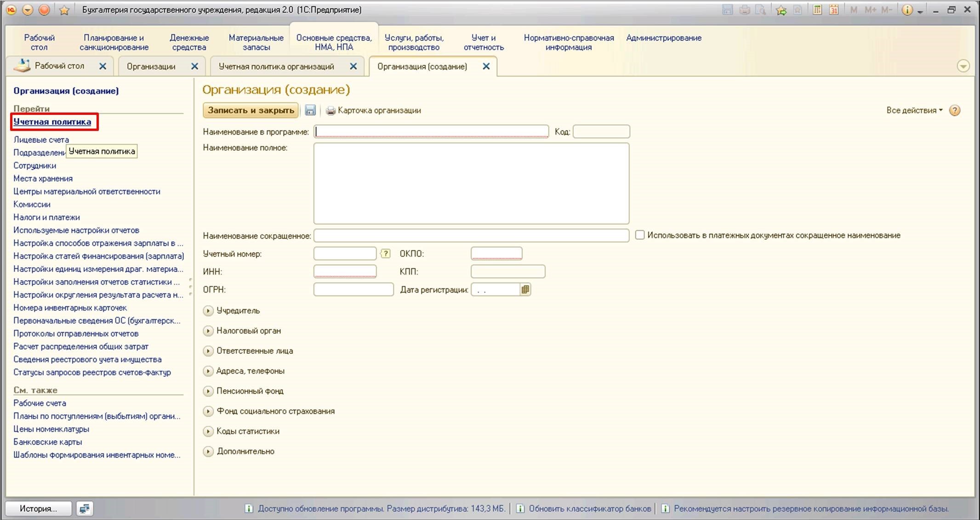Click the orange forward button in title bar
Image resolution: width=980 pixels, height=520 pixels.
(x=44, y=10)
